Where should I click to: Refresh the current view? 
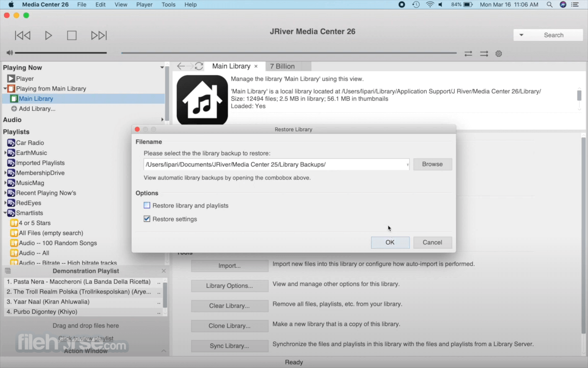pos(199,66)
